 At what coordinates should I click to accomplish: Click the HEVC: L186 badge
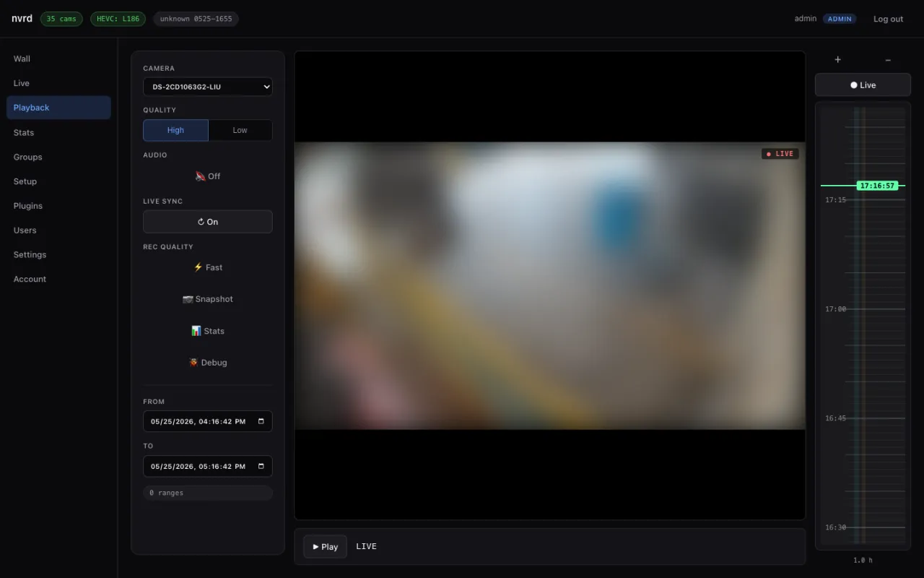tap(118, 19)
